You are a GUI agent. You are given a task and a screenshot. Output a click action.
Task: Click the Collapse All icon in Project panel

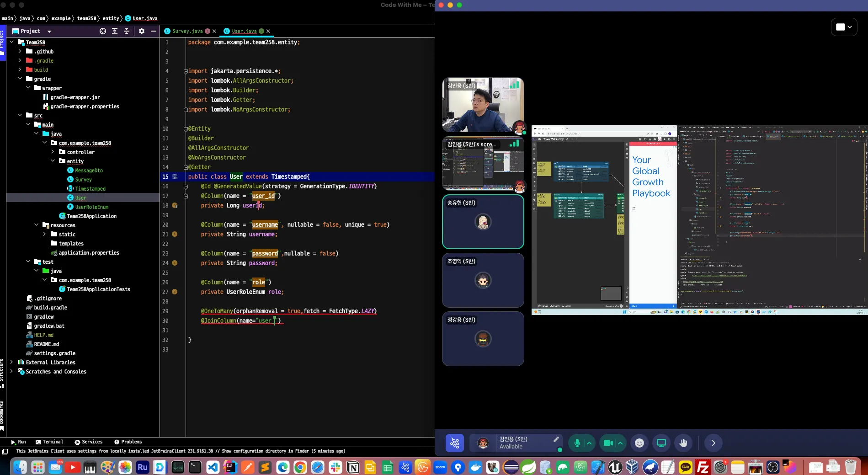click(127, 31)
